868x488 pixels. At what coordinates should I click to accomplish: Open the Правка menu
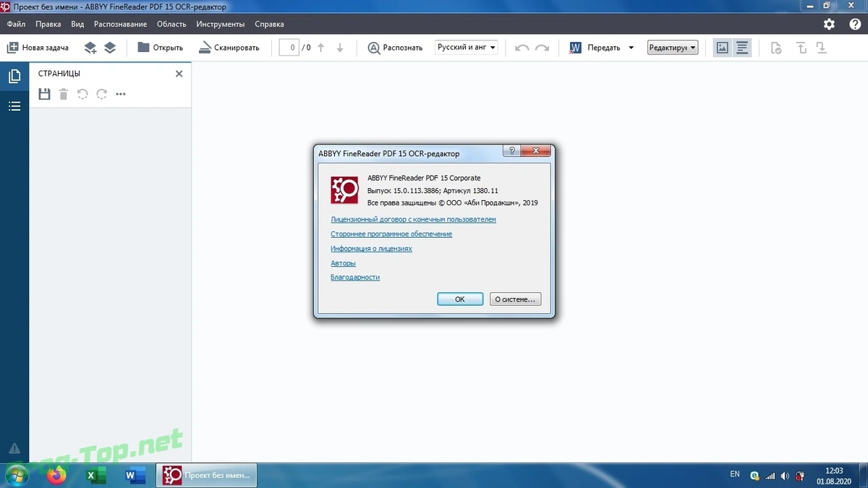pos(48,24)
